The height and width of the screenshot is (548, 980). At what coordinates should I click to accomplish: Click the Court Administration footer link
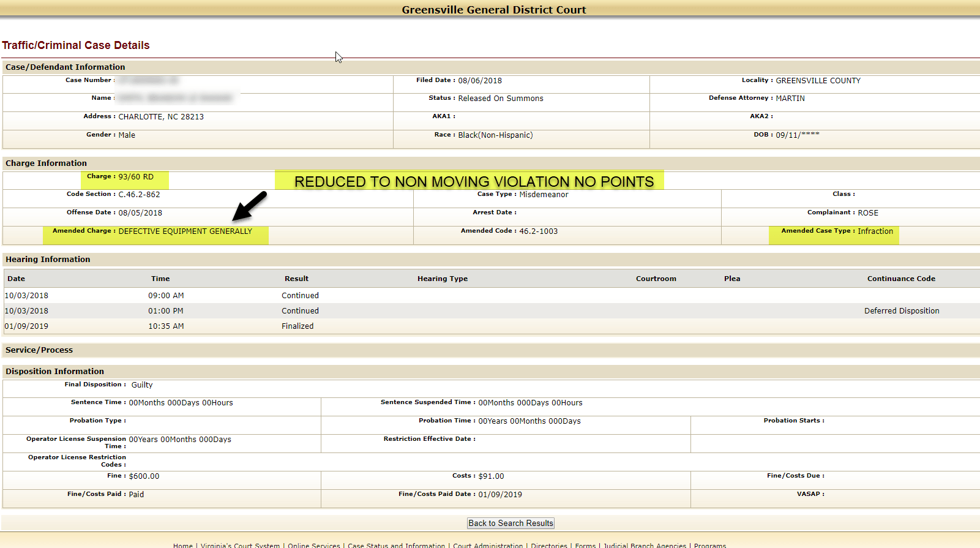pos(488,545)
